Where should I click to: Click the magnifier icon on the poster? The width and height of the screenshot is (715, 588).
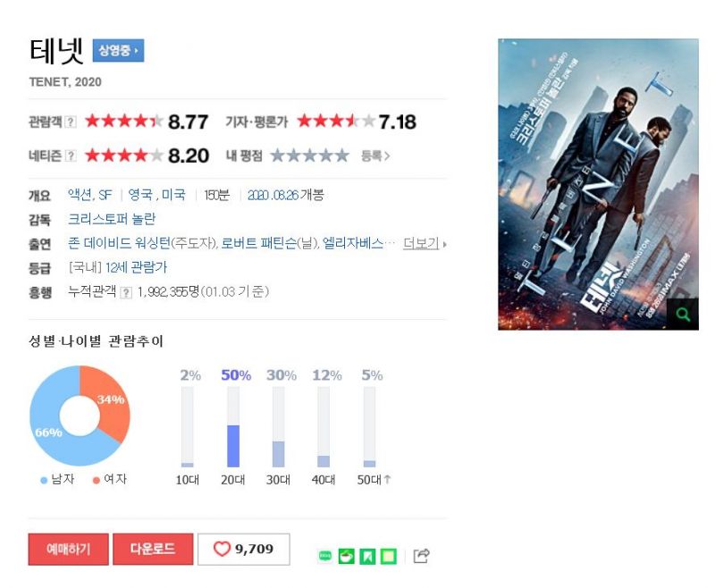(683, 314)
